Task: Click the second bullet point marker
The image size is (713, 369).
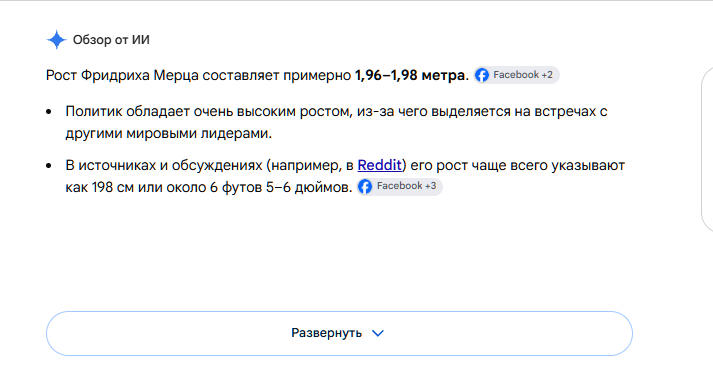Action: 50,166
